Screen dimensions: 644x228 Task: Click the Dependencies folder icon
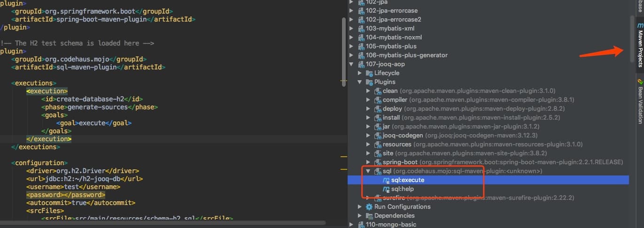point(369,216)
